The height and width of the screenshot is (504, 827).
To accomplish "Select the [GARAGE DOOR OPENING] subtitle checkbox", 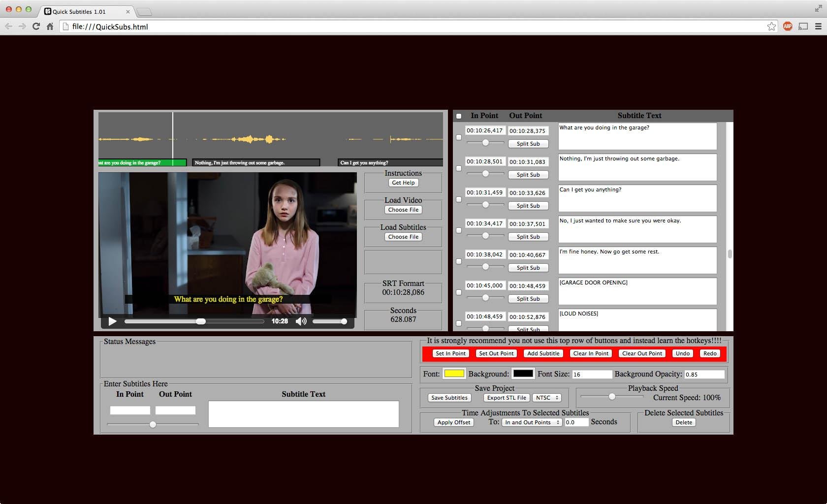I will click(x=459, y=292).
